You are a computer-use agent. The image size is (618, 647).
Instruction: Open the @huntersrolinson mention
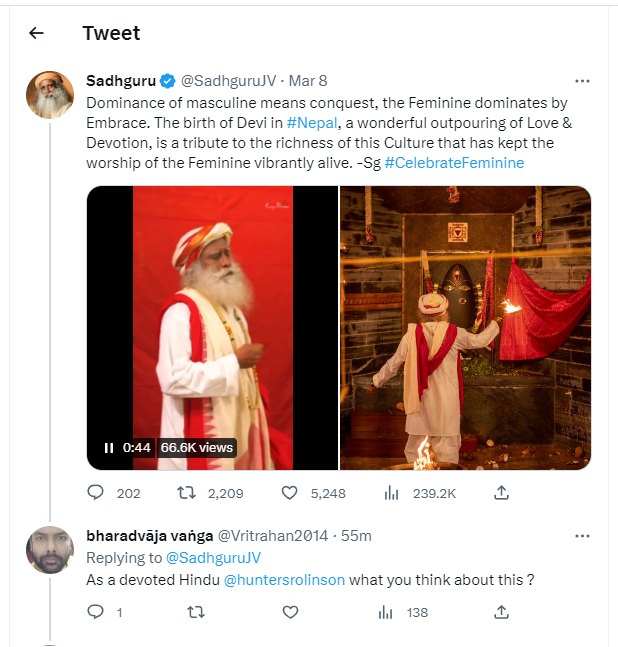pyautogui.click(x=291, y=581)
